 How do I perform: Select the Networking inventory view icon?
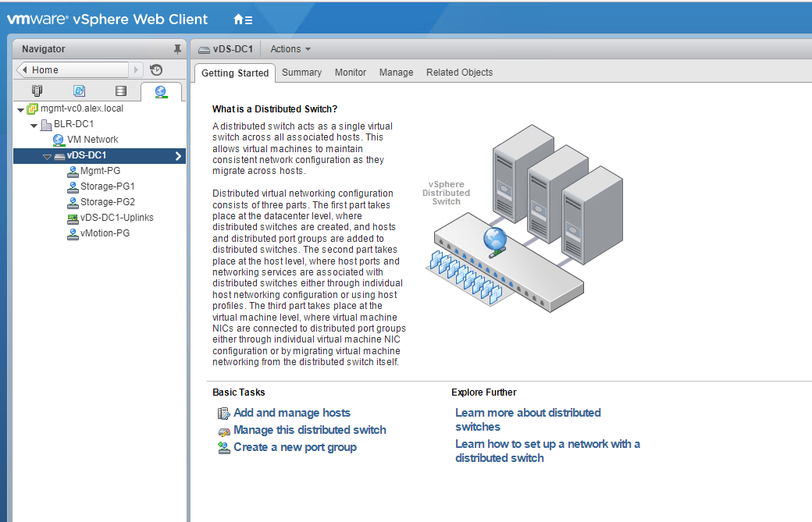coord(161,91)
